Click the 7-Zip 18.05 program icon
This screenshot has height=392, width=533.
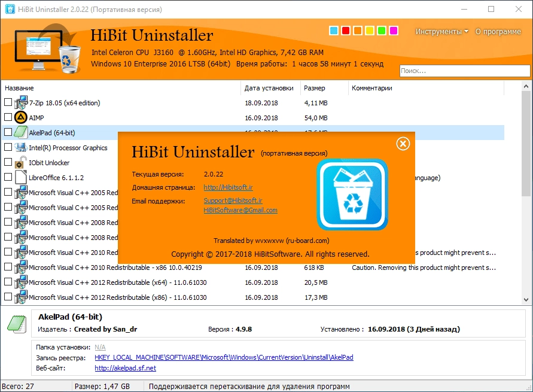point(21,102)
